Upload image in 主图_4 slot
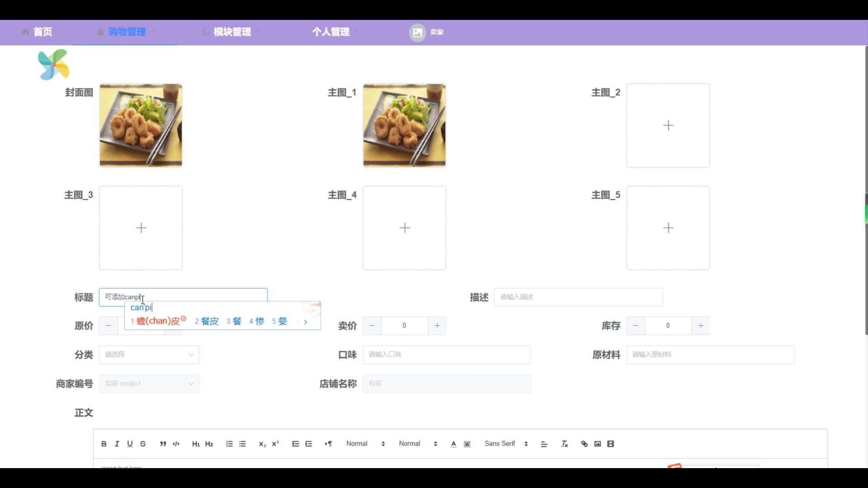The image size is (868, 488). click(x=404, y=228)
